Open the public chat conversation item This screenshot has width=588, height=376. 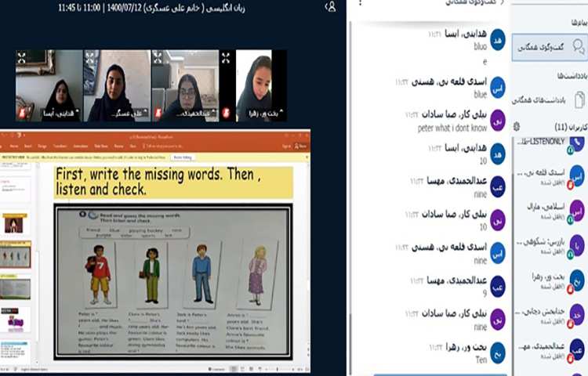pyautogui.click(x=545, y=48)
